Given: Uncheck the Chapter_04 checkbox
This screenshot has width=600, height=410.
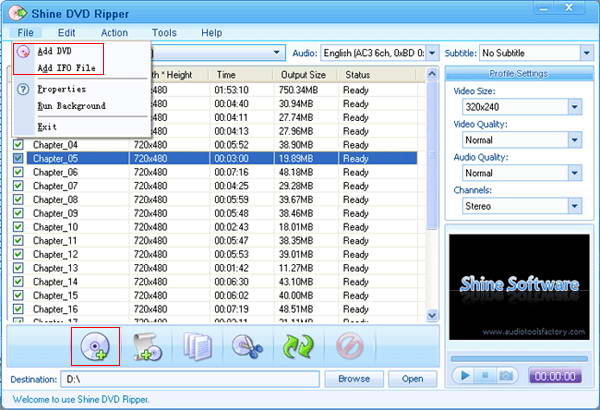Looking at the screenshot, I should click(18, 145).
